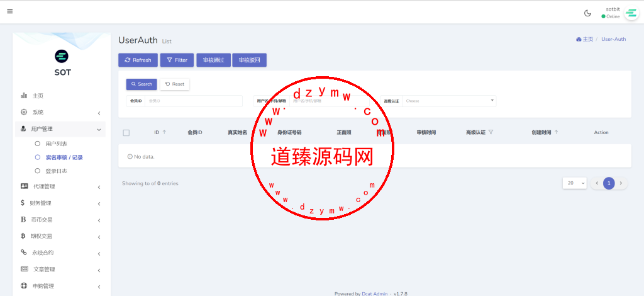Click the 审核驳回 button

tap(249, 60)
